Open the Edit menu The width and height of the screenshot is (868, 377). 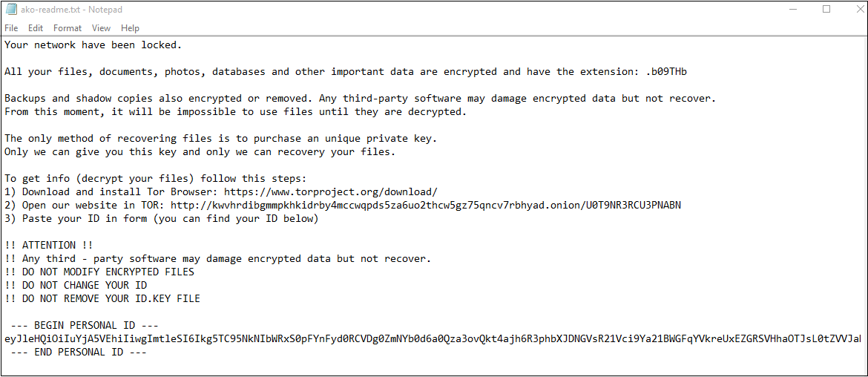point(36,28)
